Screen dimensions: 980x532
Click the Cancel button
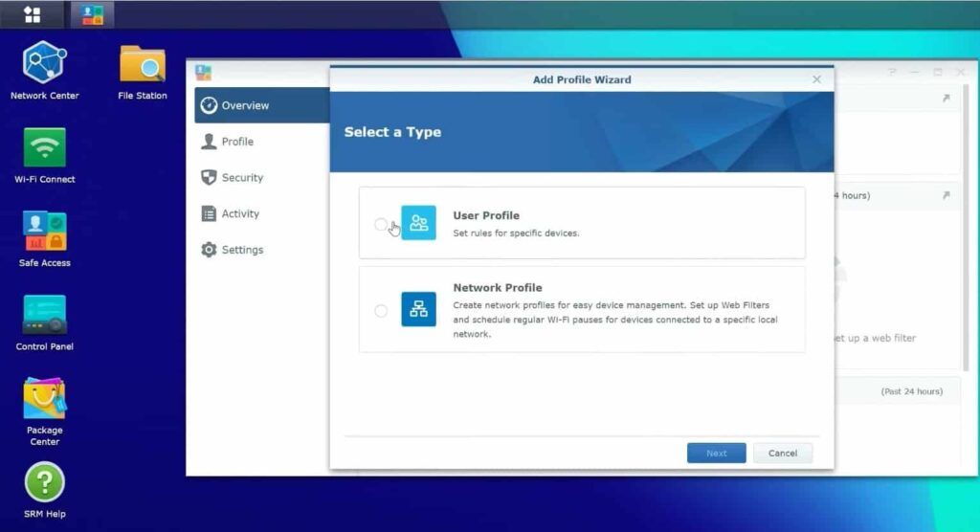783,453
